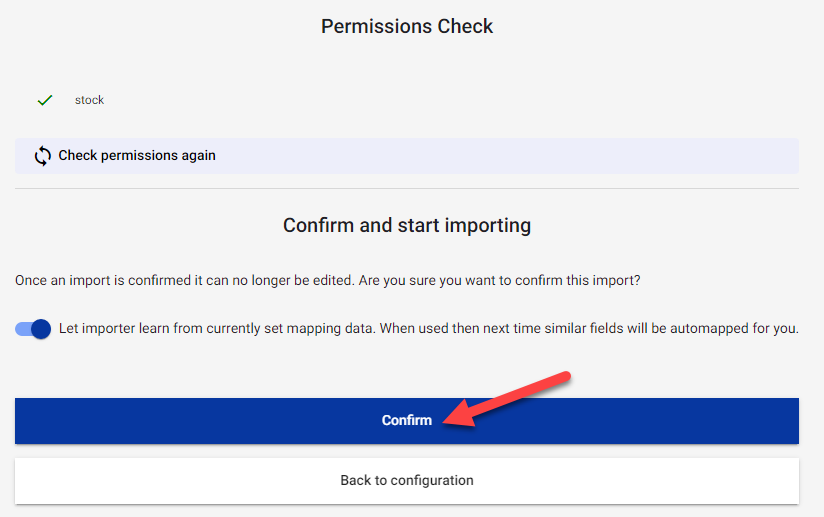Go back to configuration
Viewport: 824px width, 517px height.
pos(406,481)
